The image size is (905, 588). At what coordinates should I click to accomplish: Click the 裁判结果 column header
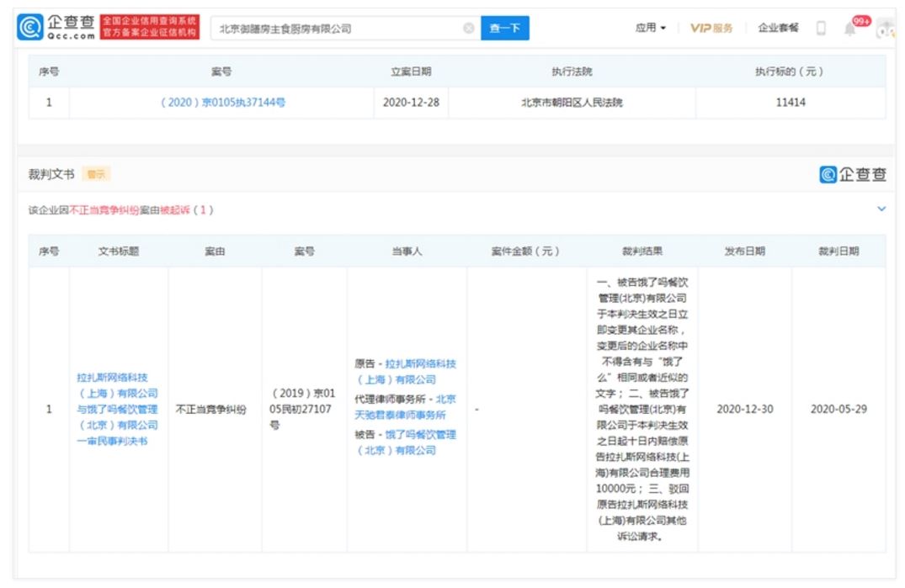coord(641,251)
